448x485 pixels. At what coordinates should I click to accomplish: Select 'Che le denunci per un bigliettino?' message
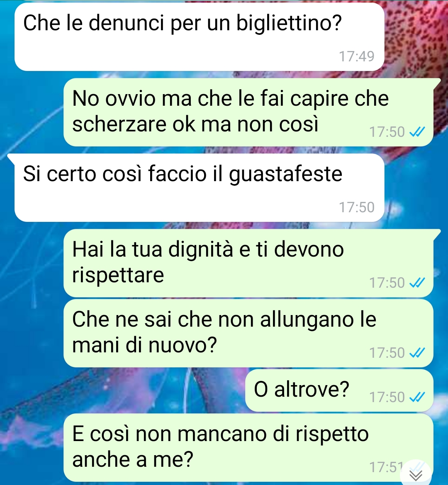[200, 37]
